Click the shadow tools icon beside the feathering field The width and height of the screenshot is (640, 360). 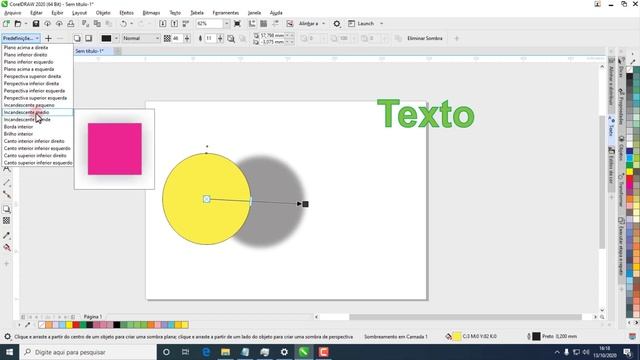[x=231, y=38]
